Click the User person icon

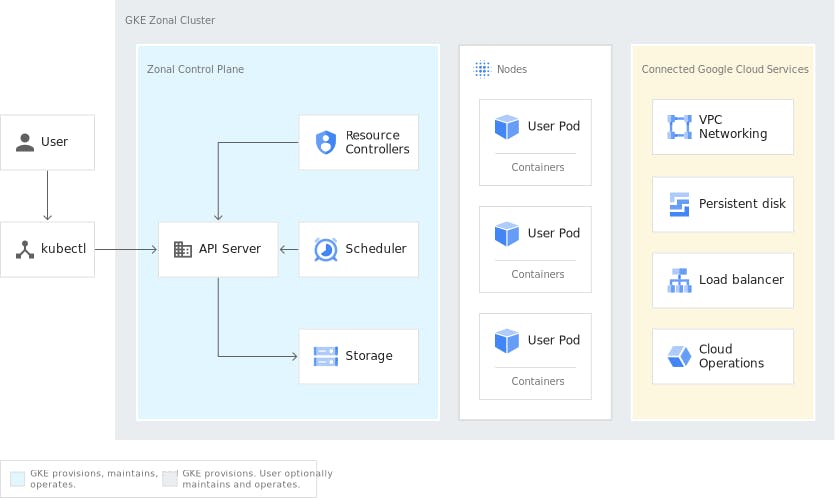coord(25,142)
